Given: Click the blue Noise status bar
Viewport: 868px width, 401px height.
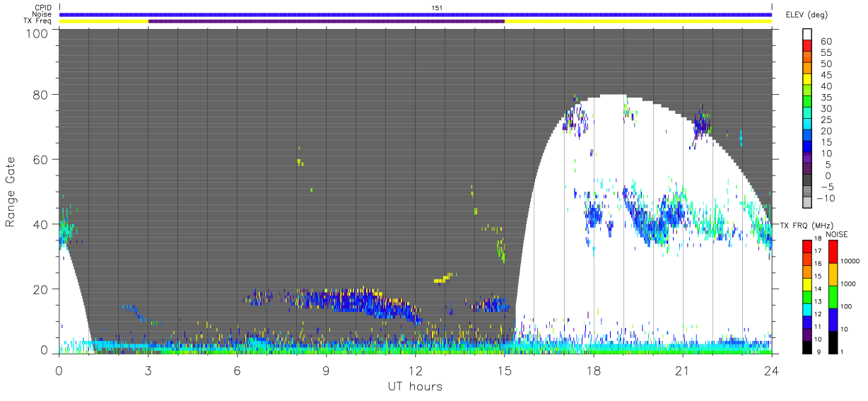Looking at the screenshot, I should [x=416, y=14].
